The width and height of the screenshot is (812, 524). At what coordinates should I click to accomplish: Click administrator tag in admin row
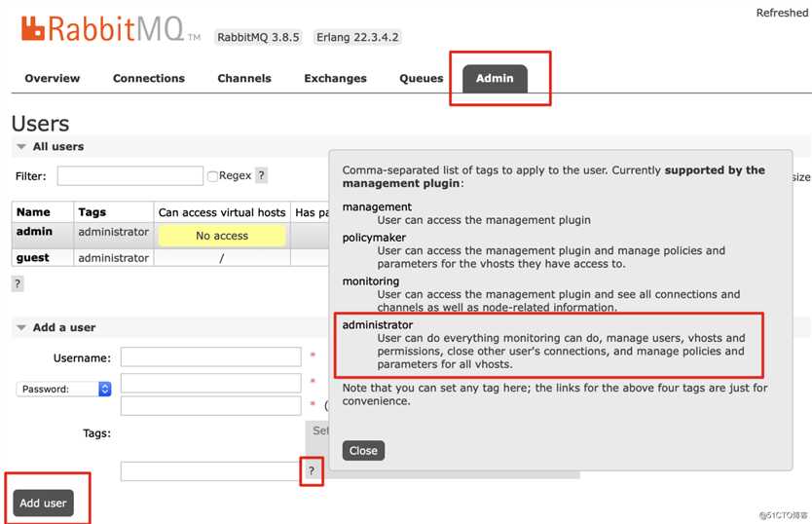point(113,232)
